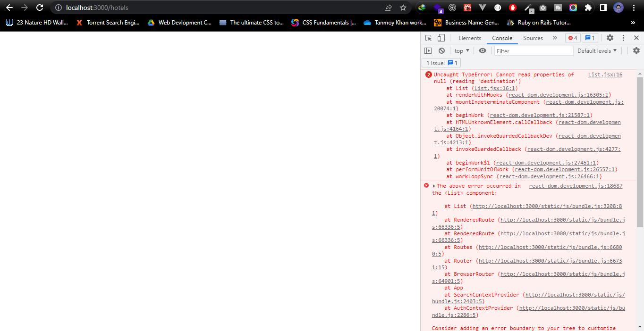The image size is (644, 331).
Task: Bookmark this tab with the star
Action: point(403,8)
